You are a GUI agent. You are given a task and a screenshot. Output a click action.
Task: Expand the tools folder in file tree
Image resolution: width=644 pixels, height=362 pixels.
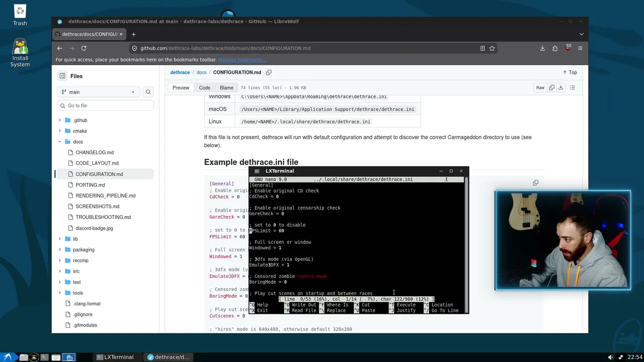point(59,293)
